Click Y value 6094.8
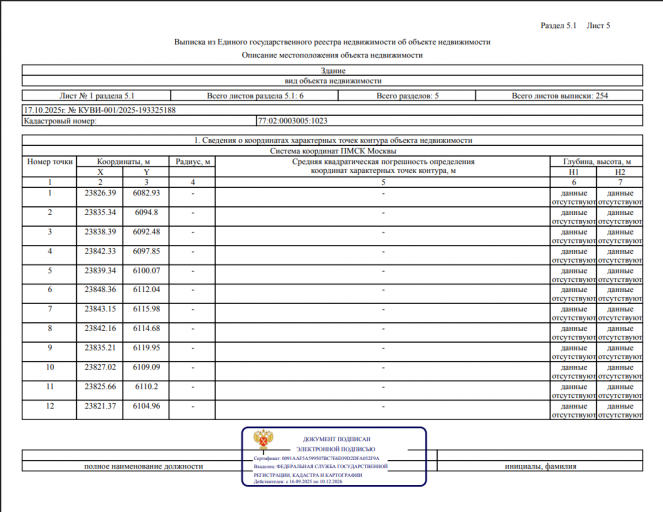The width and height of the screenshot is (663, 512). coord(146,212)
